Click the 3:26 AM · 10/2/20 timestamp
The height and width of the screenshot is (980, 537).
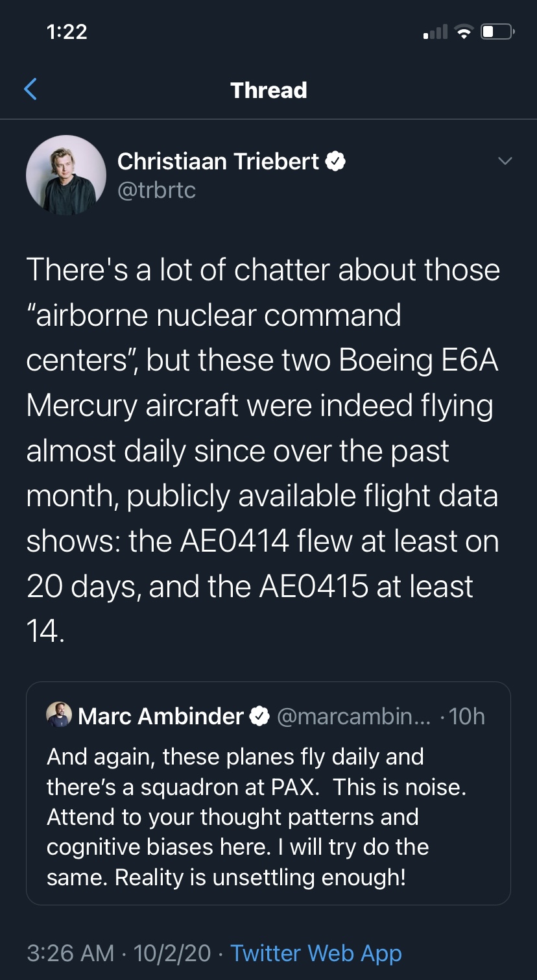[x=119, y=953]
